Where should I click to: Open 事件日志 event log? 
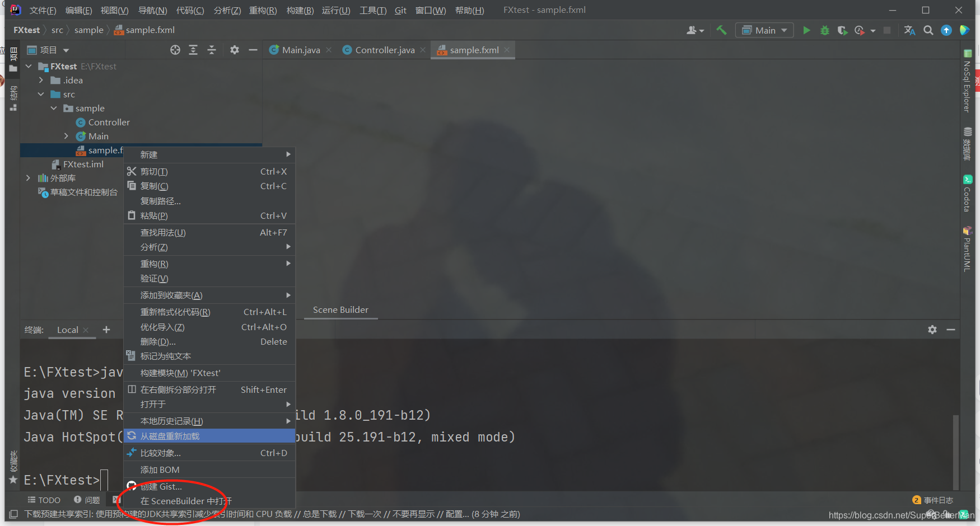tap(932, 500)
